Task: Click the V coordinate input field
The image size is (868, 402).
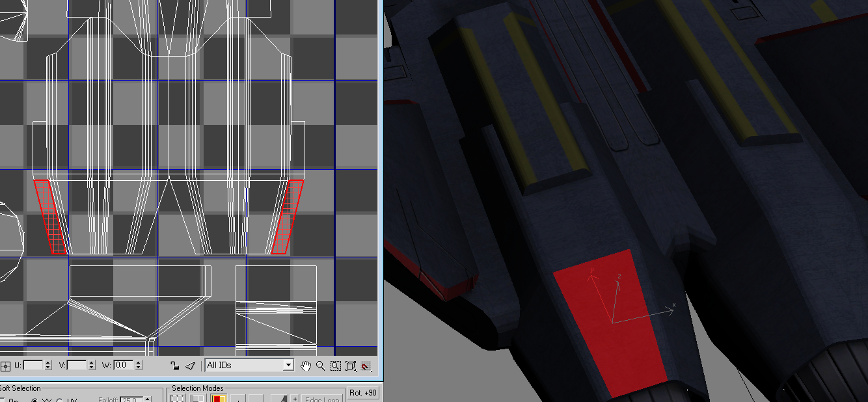Action: (77, 366)
